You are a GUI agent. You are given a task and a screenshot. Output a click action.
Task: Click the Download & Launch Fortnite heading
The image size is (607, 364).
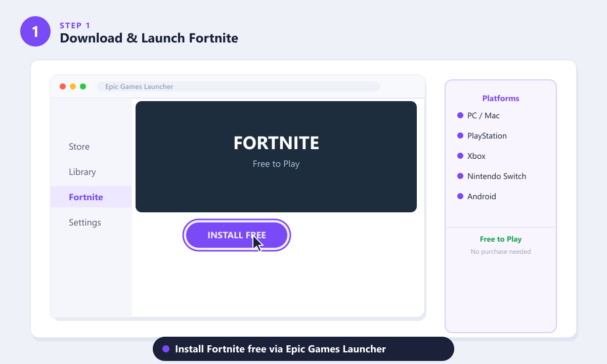tap(149, 38)
